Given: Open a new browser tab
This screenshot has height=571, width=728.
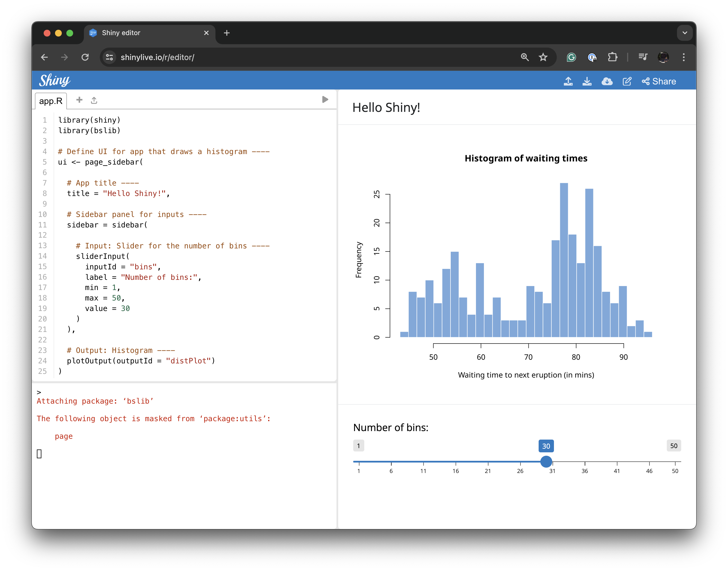Looking at the screenshot, I should tap(227, 33).
